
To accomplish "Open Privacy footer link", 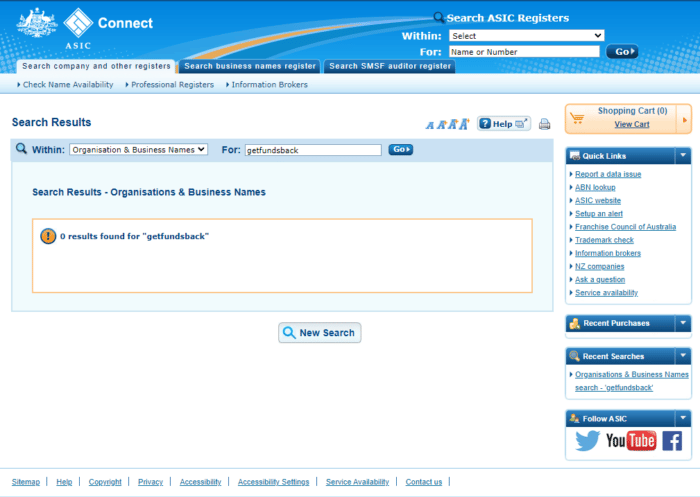I will point(150,482).
